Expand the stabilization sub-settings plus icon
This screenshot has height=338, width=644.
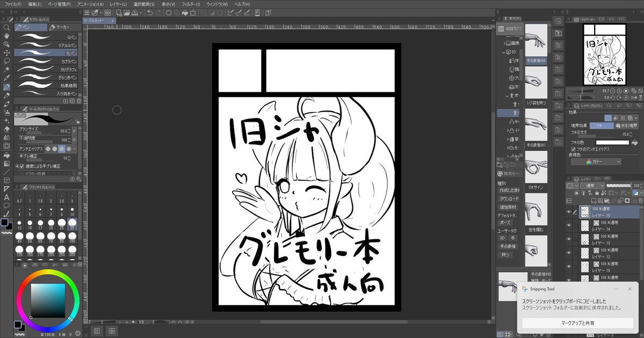pos(17,166)
